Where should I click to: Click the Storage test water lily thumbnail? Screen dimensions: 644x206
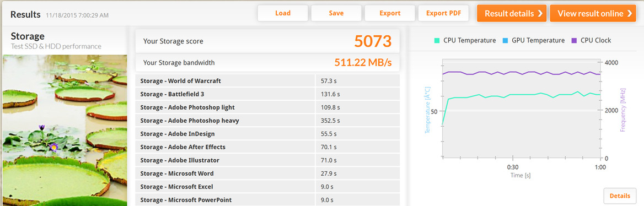tap(65, 130)
